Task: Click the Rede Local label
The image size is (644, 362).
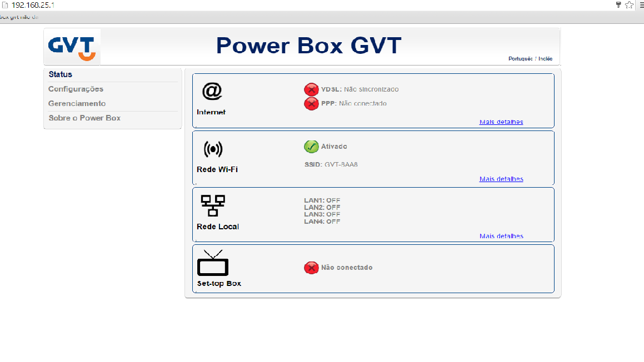Action: pos(218,227)
